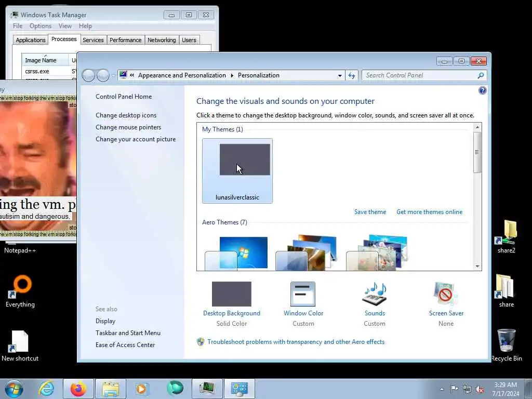This screenshot has height=399, width=532.
Task: Click the double chevron in the address bar
Action: (132, 75)
